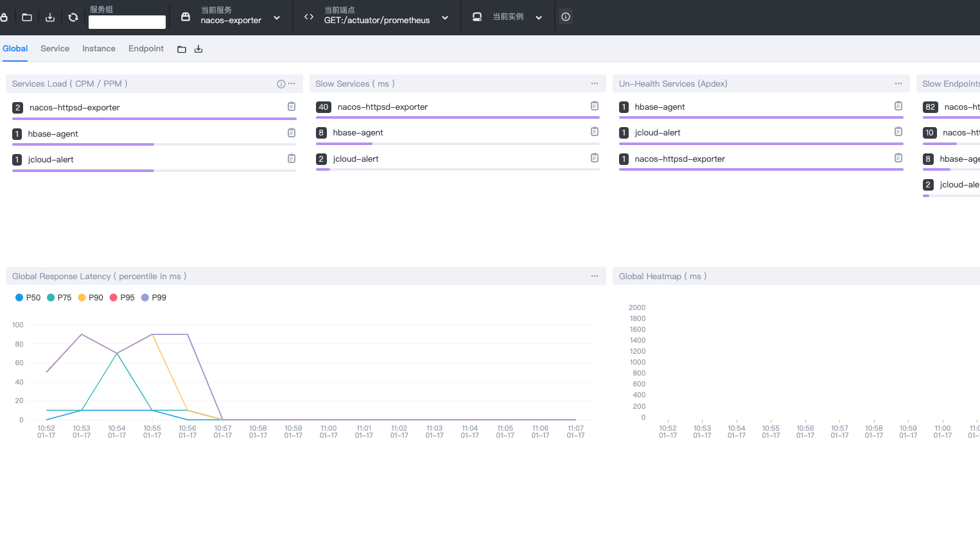980x552 pixels.
Task: Click the 服务组 input field
Action: (x=127, y=22)
